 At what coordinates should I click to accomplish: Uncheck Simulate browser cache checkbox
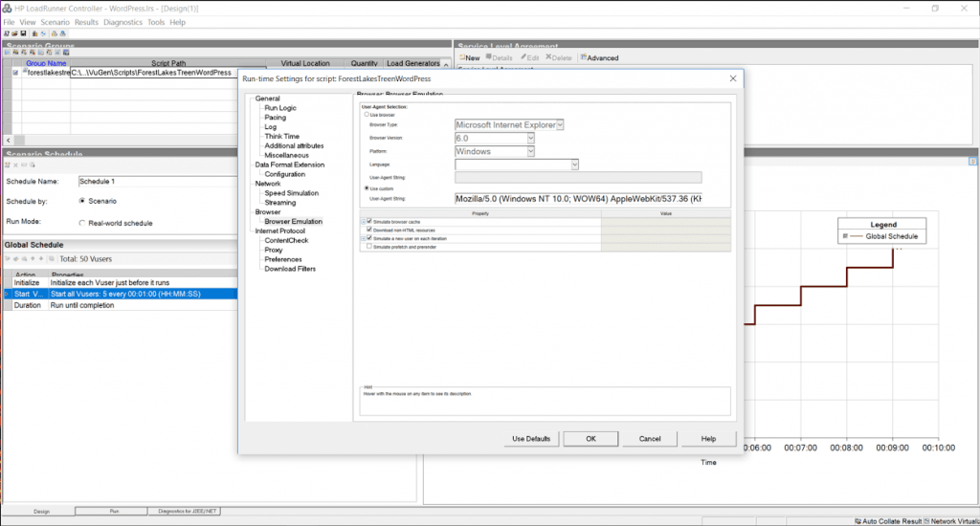point(369,221)
